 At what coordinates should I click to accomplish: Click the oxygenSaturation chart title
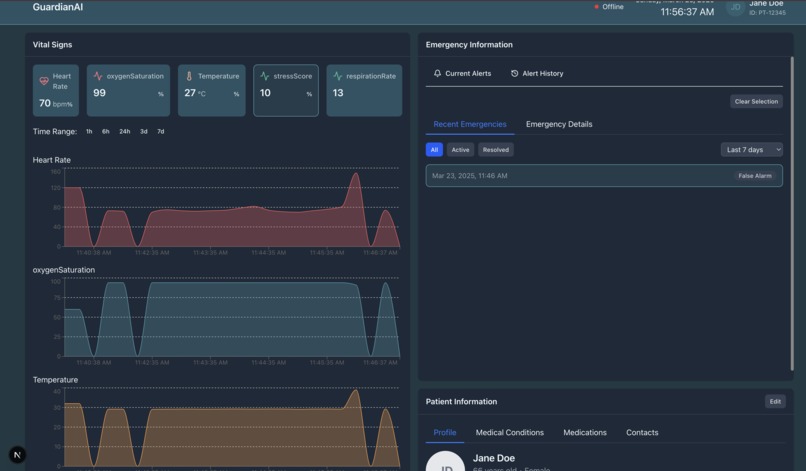[64, 270]
